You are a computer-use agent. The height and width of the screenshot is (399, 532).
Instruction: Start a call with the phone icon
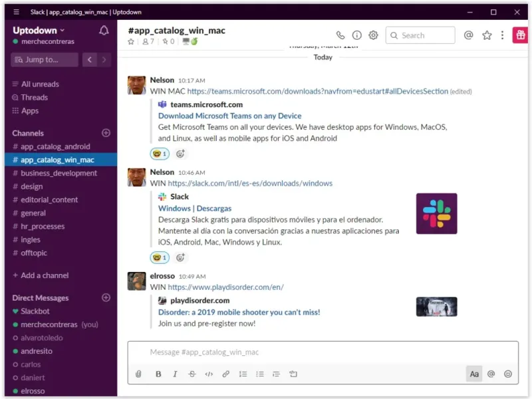[340, 35]
